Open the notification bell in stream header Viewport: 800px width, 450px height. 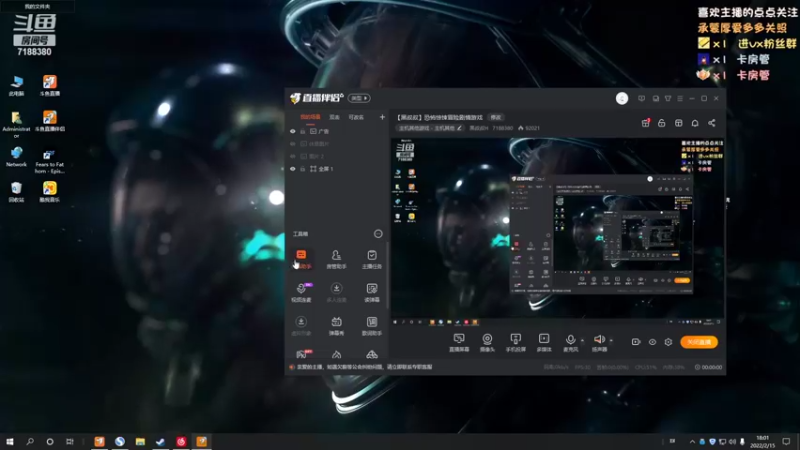[695, 123]
